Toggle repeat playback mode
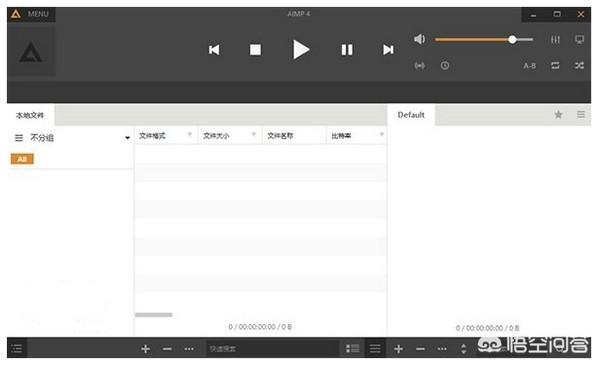Image resolution: width=600 pixels, height=365 pixels. tap(555, 66)
